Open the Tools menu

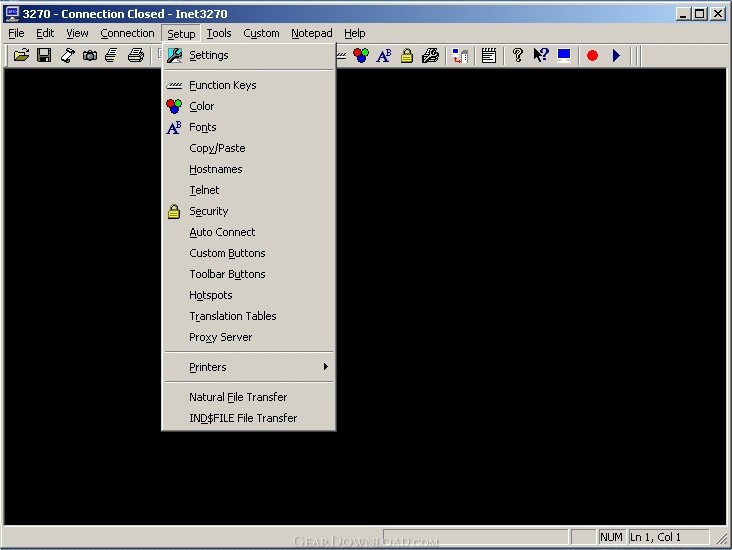219,33
